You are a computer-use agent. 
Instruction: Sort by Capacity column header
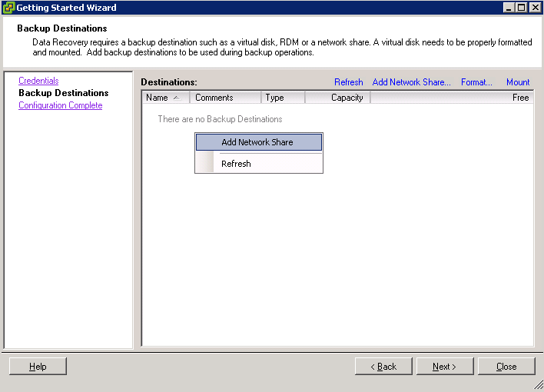(x=337, y=98)
